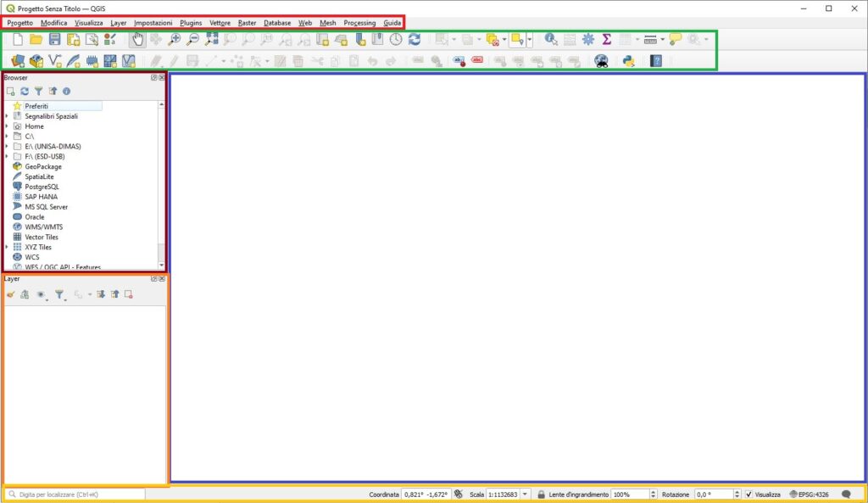Expand the Segnalibri Spaziali tree node
Screen dimensions: 868x503
click(7, 116)
